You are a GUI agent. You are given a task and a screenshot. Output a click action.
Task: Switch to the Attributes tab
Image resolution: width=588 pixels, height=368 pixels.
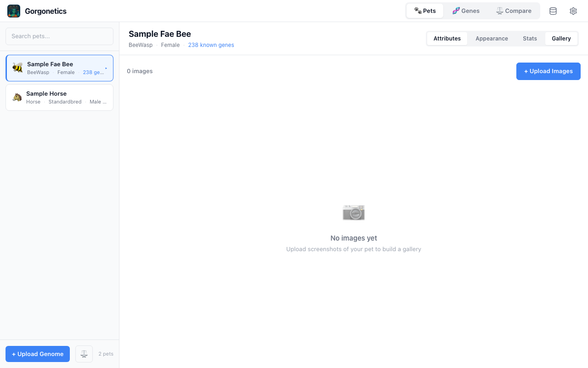pos(447,39)
